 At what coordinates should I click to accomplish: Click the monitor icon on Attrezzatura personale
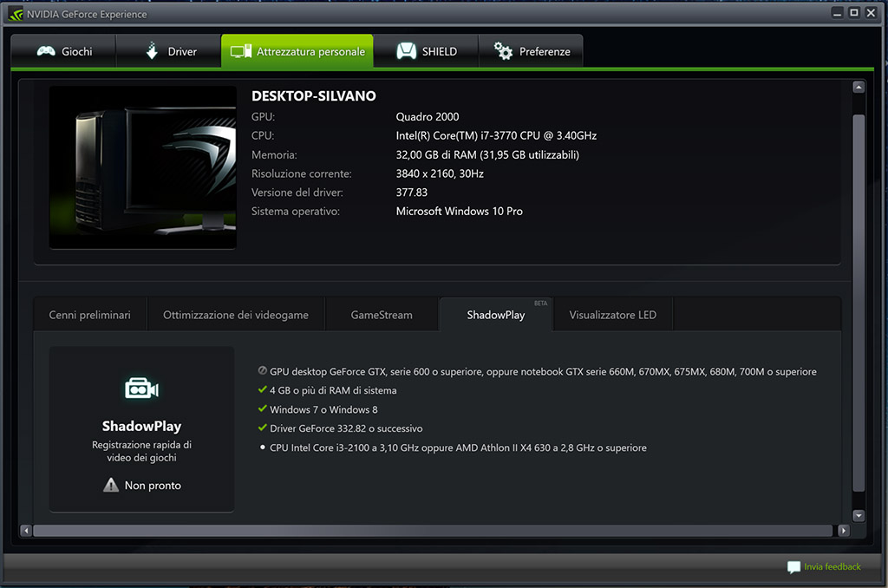pyautogui.click(x=241, y=51)
